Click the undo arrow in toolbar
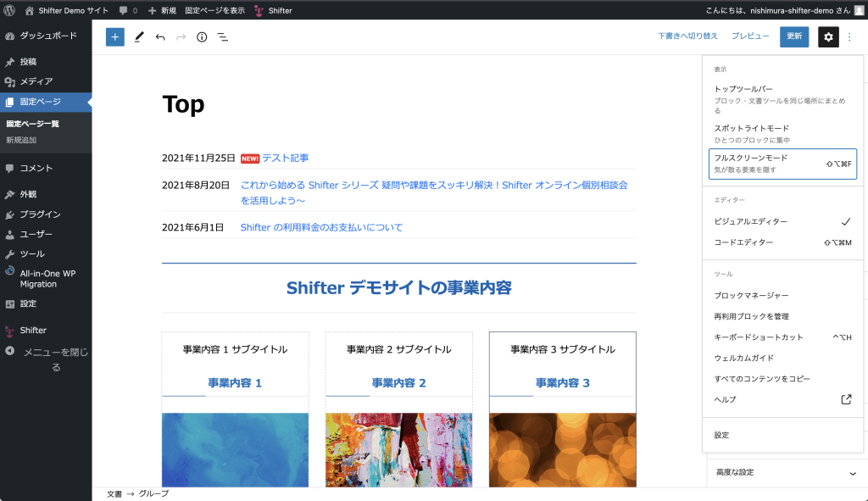Screen dimensions: 868x501 160,37
